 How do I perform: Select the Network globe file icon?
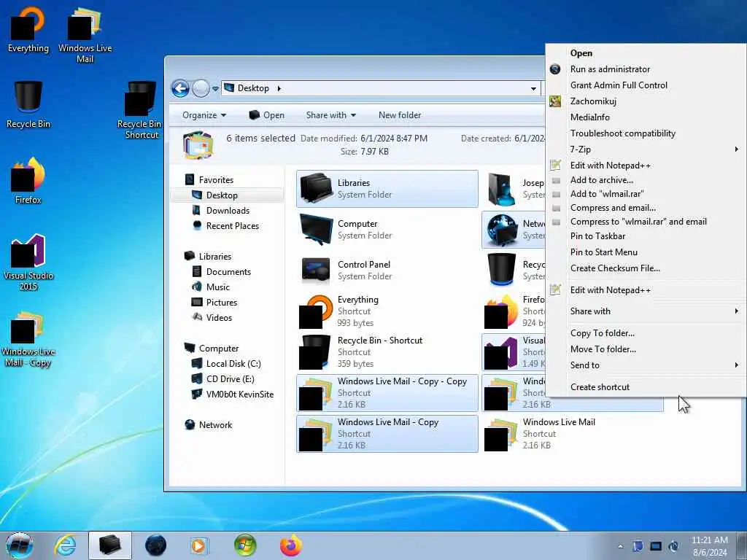502,230
